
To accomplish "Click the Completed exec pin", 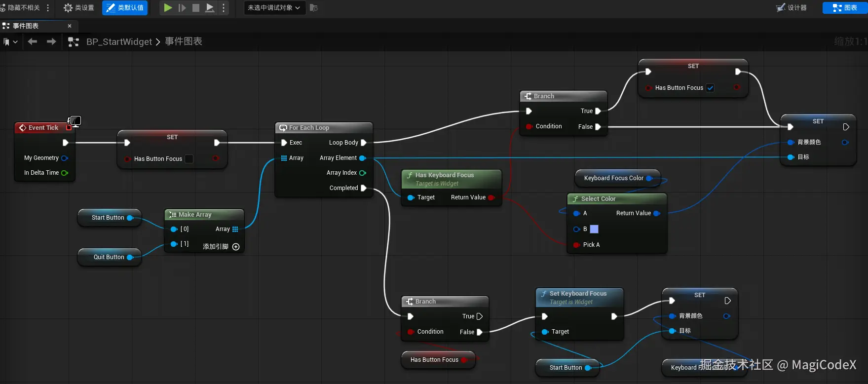I will click(x=364, y=188).
